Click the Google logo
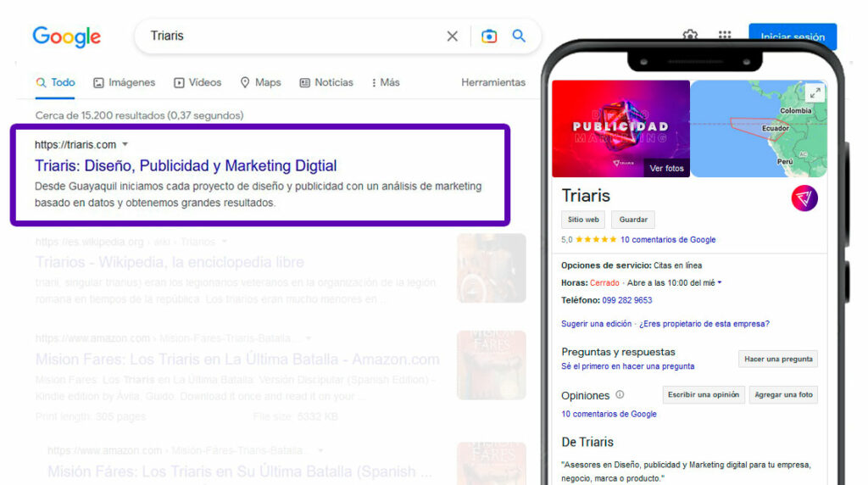This screenshot has width=868, height=485. point(66,36)
